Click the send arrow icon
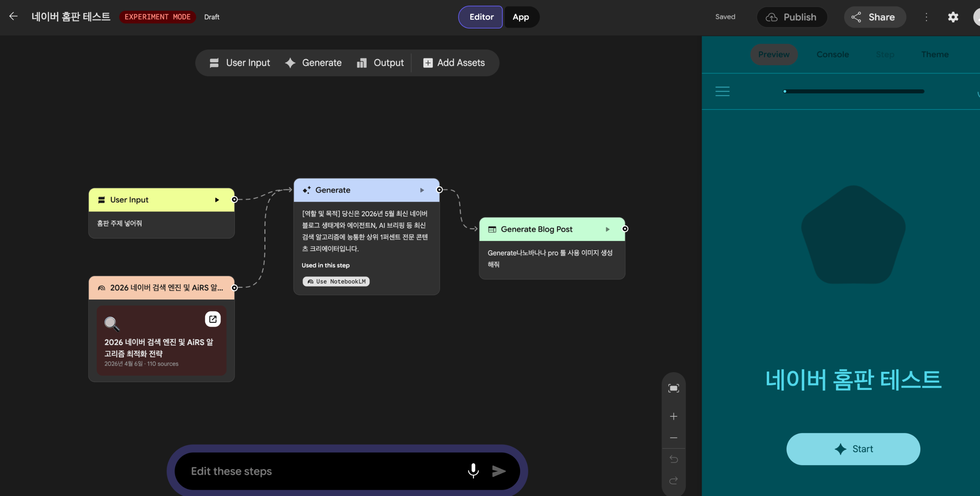This screenshot has width=980, height=496. [499, 471]
